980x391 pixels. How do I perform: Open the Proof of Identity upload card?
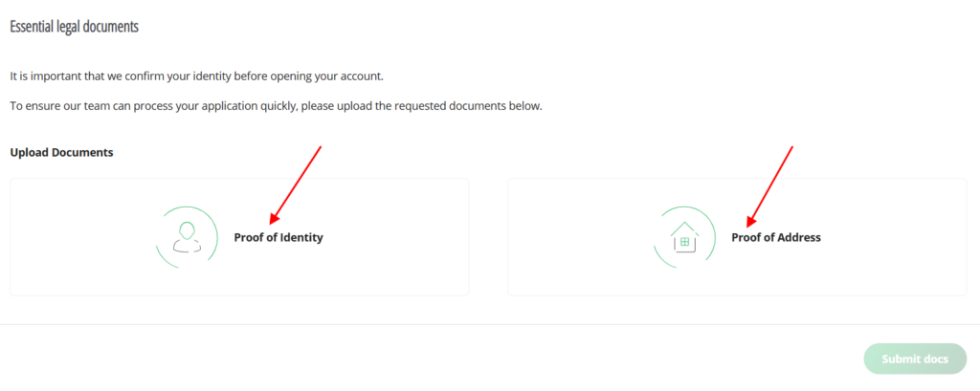[x=383, y=268]
